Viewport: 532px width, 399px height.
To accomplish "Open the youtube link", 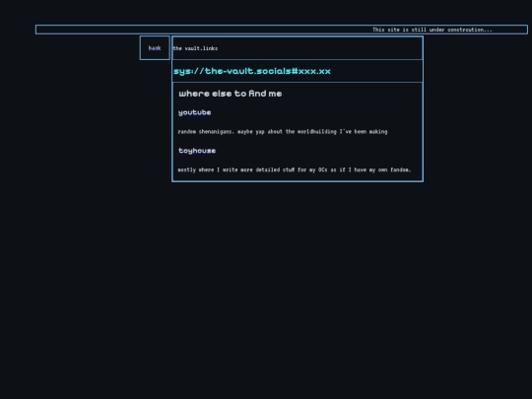I will [195, 112].
